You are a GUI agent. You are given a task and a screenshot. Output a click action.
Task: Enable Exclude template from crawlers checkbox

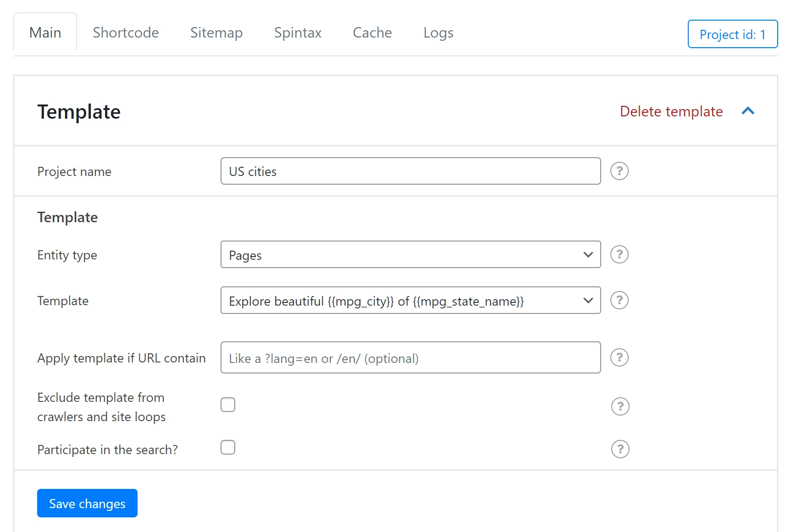click(x=228, y=405)
